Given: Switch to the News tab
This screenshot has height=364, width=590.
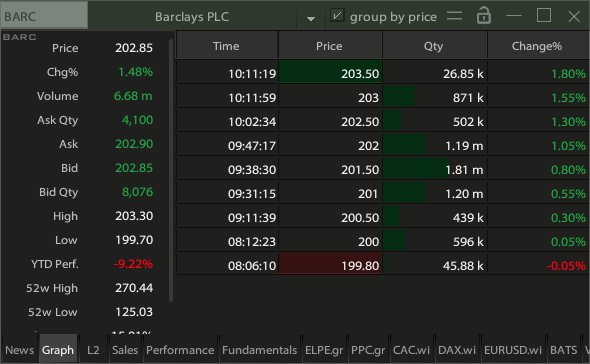Looking at the screenshot, I should pos(20,350).
